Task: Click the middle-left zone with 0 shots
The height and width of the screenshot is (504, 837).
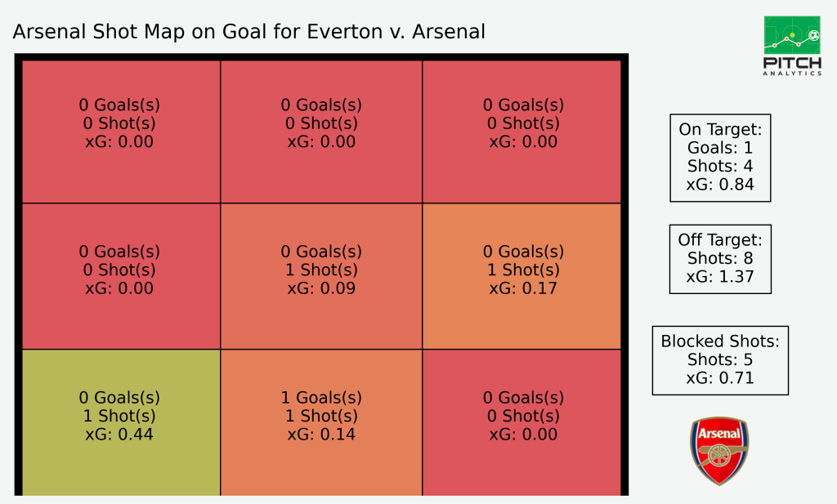Action: (x=121, y=276)
